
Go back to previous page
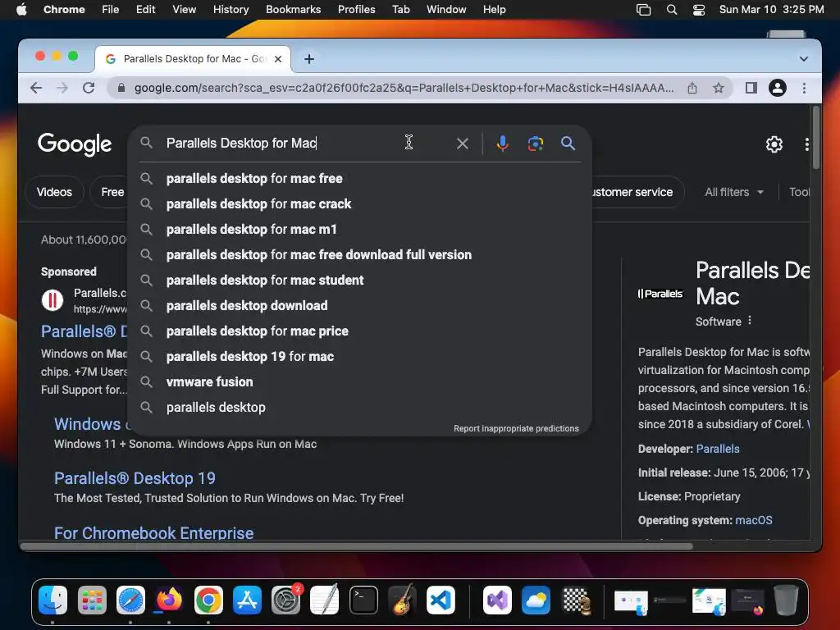tap(36, 88)
